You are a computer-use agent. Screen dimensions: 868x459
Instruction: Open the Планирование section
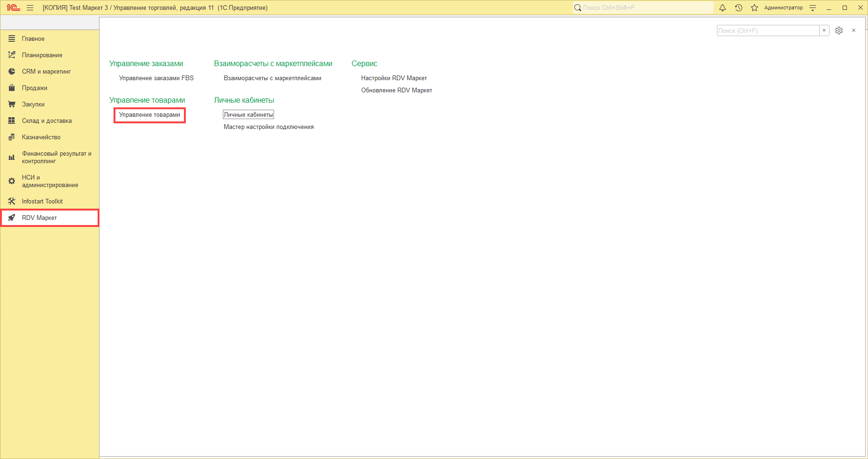(x=50, y=55)
